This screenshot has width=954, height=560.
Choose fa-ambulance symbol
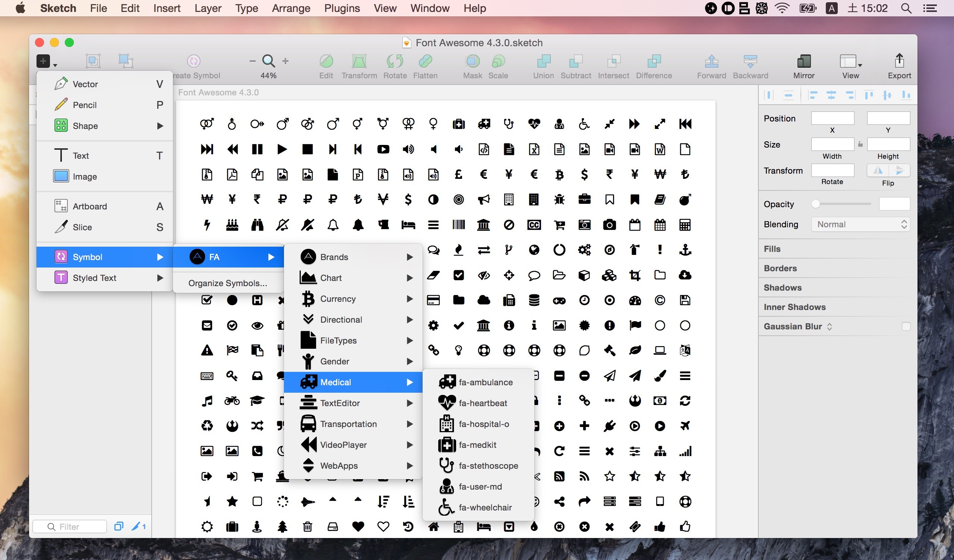pos(478,382)
